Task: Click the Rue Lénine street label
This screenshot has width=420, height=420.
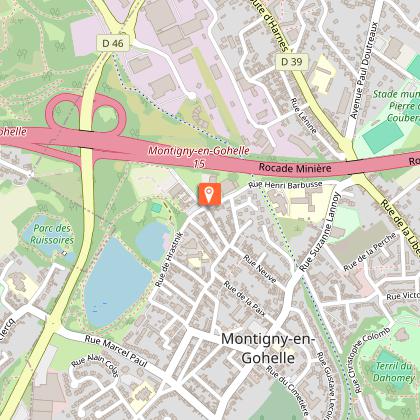Action: pos(303,116)
